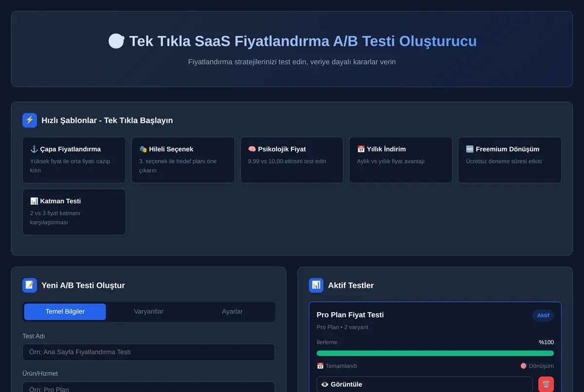The image size is (584, 392).
Task: Click the red trash delete button
Action: 546,384
